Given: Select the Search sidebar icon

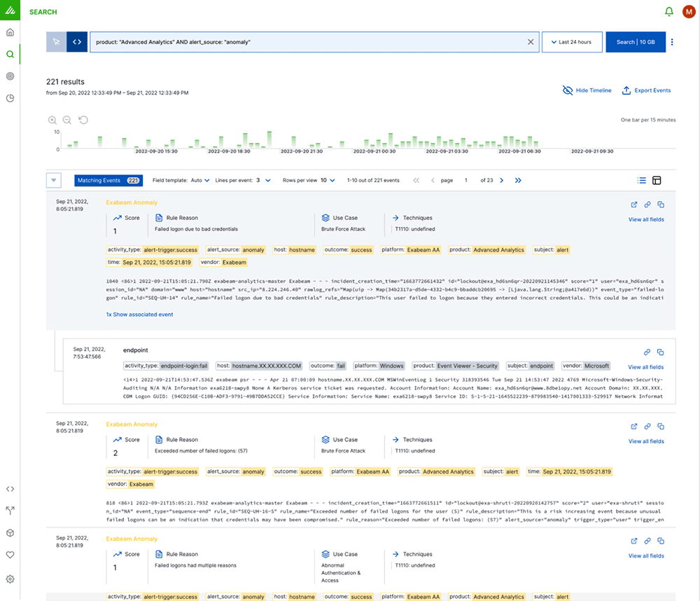Looking at the screenshot, I should point(10,54).
